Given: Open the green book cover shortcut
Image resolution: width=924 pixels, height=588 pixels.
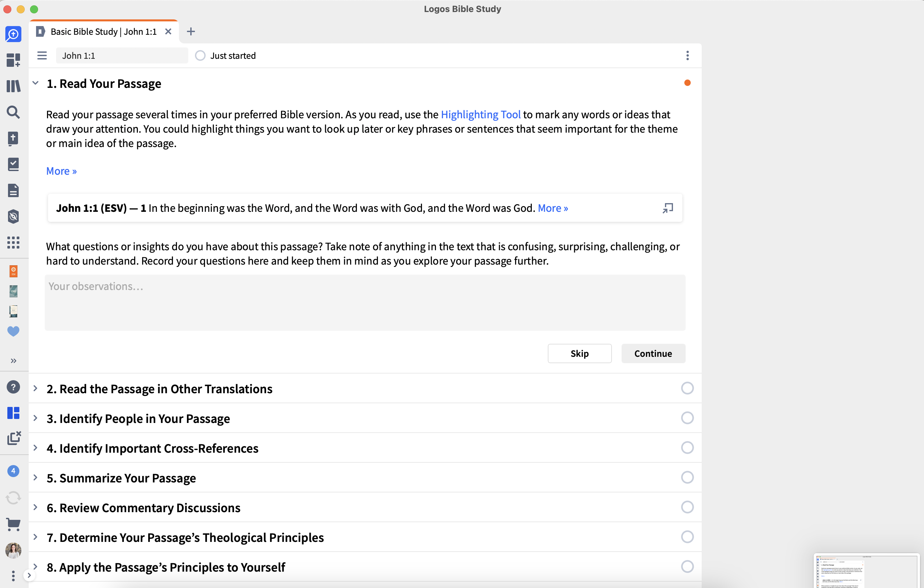Looking at the screenshot, I should click(x=13, y=291).
